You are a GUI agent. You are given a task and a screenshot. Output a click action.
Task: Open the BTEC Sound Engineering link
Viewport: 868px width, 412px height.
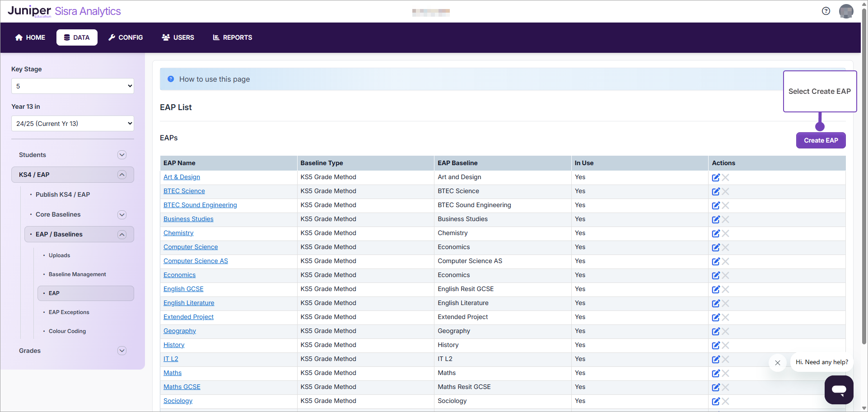[200, 205]
